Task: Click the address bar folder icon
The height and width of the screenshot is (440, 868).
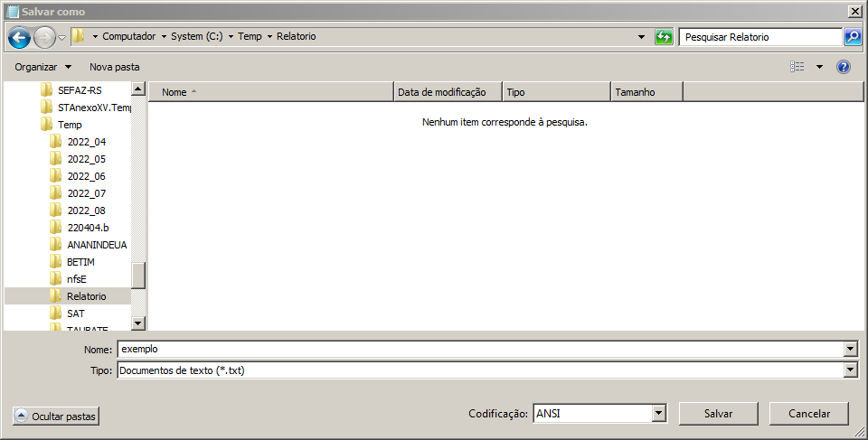Action: 80,36
